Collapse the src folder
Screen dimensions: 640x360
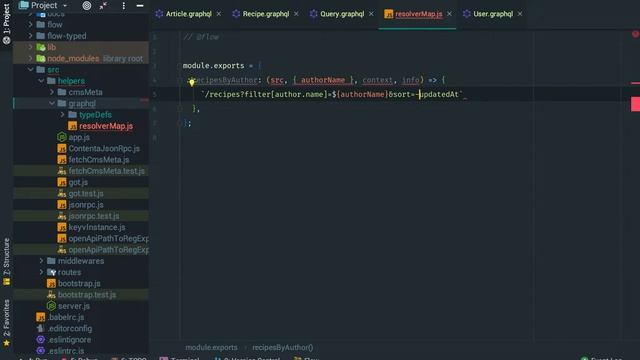(30, 70)
